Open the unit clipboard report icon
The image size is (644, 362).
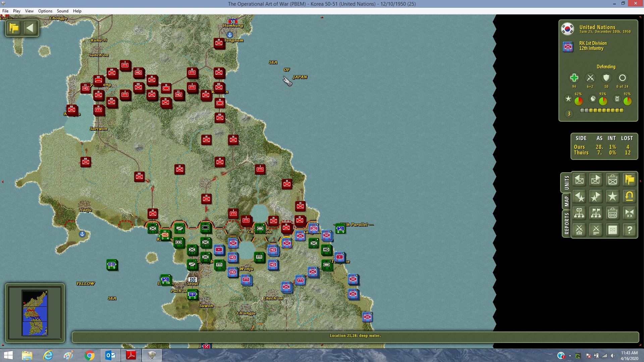pyautogui.click(x=612, y=180)
